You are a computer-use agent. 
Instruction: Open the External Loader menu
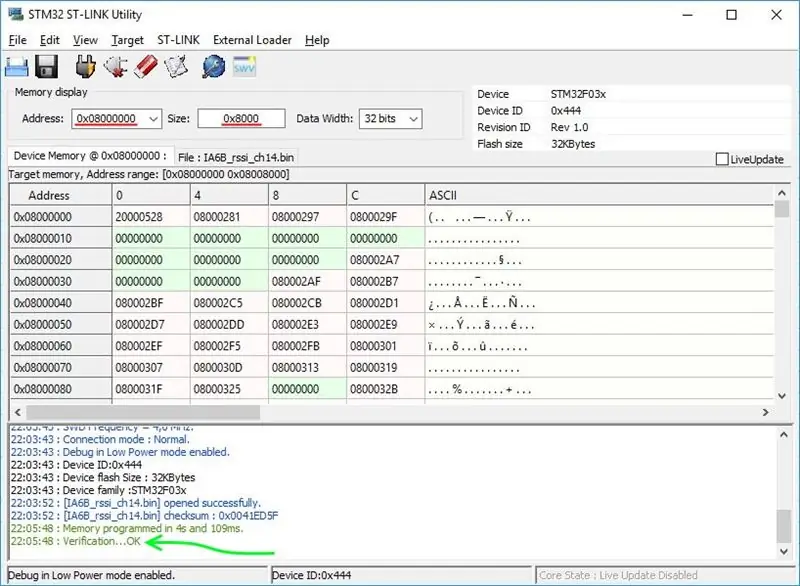252,40
